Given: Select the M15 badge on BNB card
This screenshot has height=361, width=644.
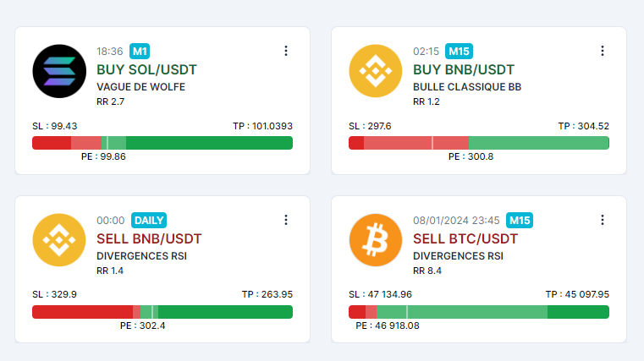Looking at the screenshot, I should (459, 52).
